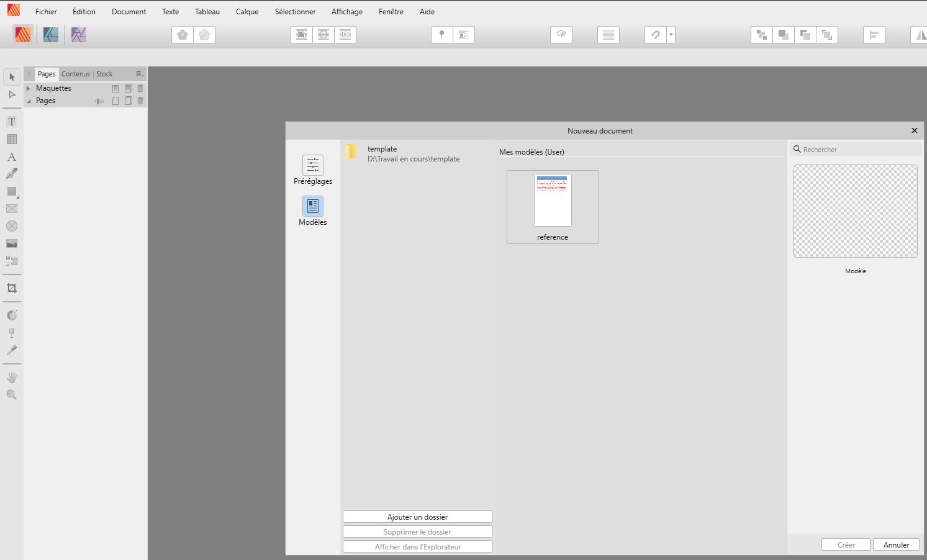927x560 pixels.
Task: Select the Pen tool
Action: pos(12,174)
